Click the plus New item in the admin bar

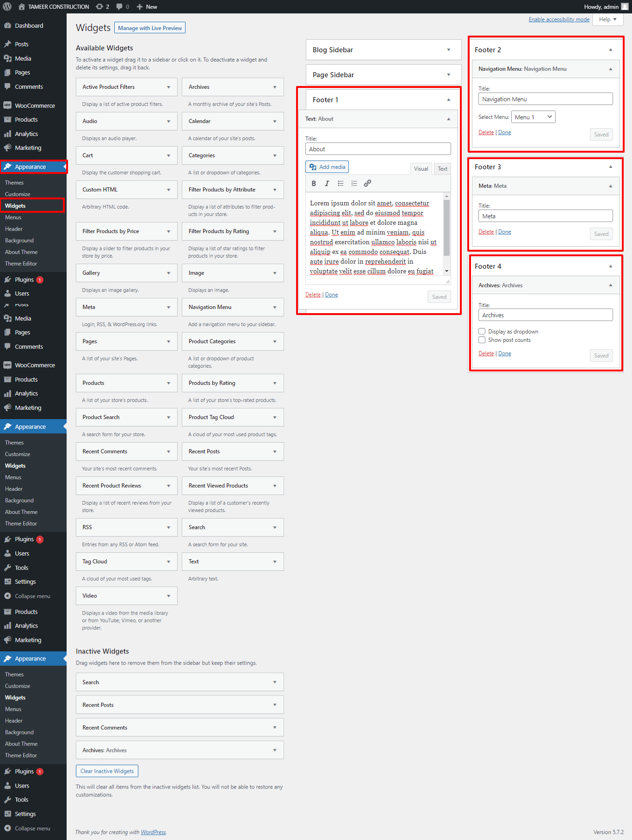point(147,6)
